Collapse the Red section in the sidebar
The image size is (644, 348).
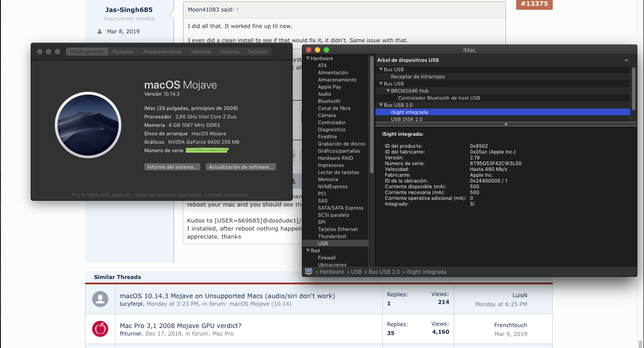click(308, 251)
